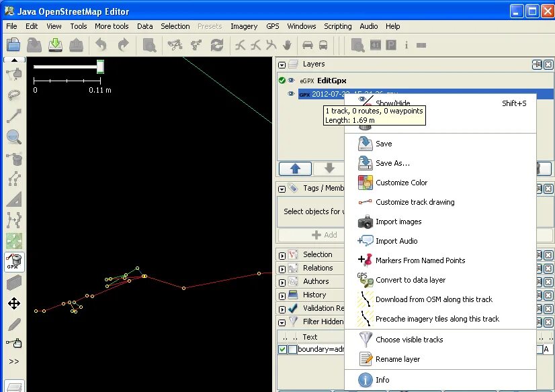555x392 pixels.
Task: Select the Improve way accuracy tool
Action: pyautogui.click(x=14, y=220)
